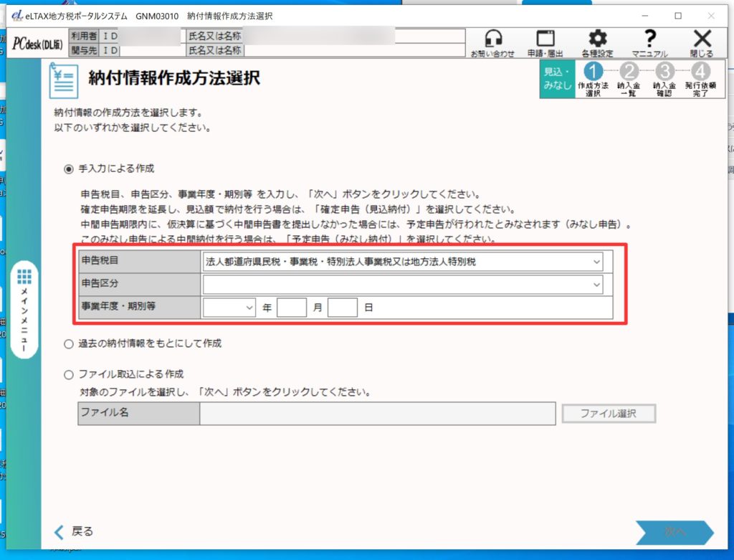Open the メインメニュー grid icon
Viewport: 734px width, 560px height.
point(24,276)
